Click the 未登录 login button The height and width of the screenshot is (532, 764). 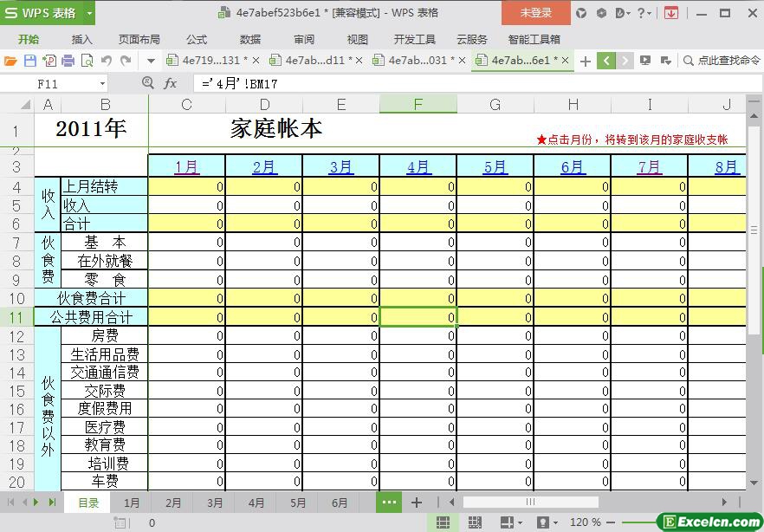click(x=535, y=13)
